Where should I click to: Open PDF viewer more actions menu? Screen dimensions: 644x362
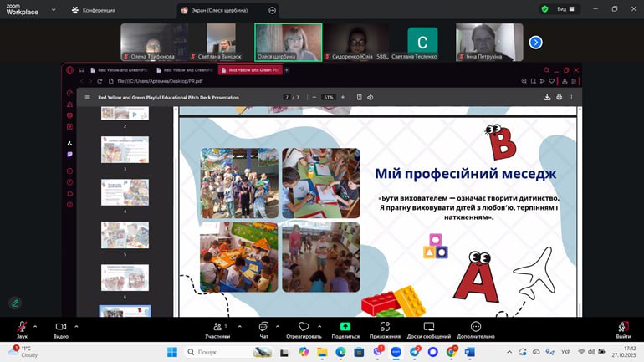coord(571,97)
